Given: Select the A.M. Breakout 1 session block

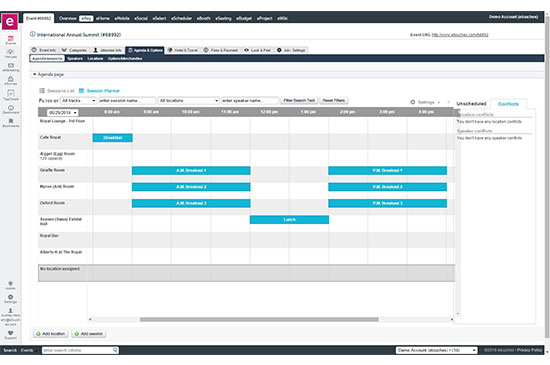Looking at the screenshot, I should [x=191, y=170].
